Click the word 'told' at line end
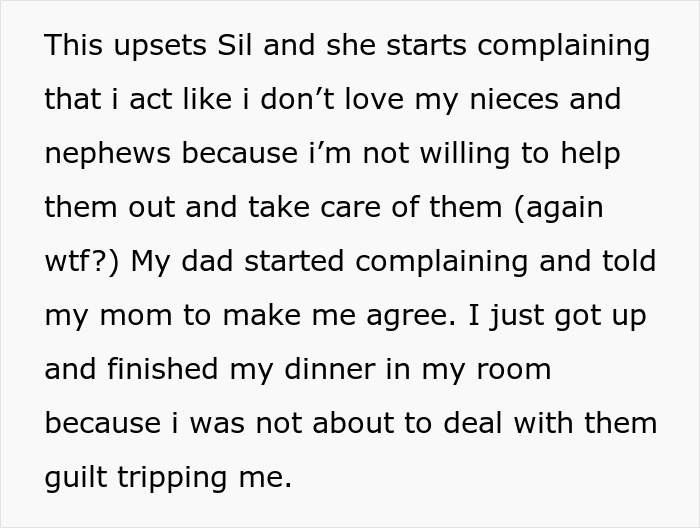The image size is (700, 528). point(628,262)
